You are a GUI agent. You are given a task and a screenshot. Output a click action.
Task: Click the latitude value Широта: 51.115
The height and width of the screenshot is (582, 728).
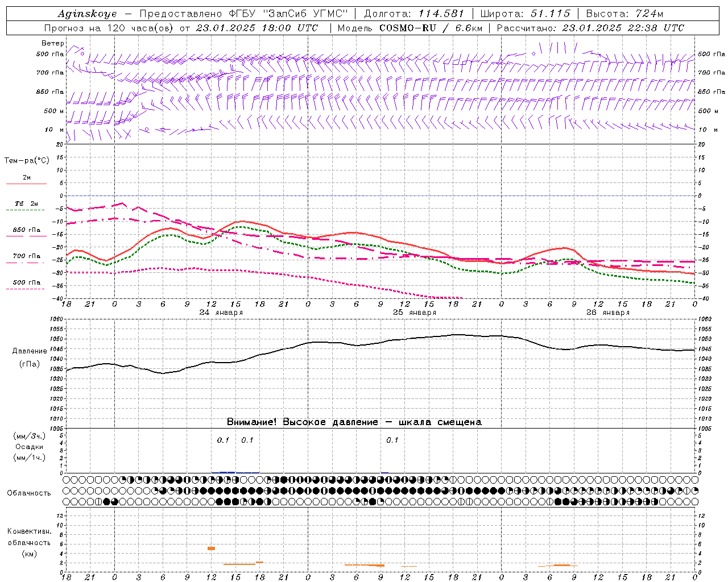(525, 14)
